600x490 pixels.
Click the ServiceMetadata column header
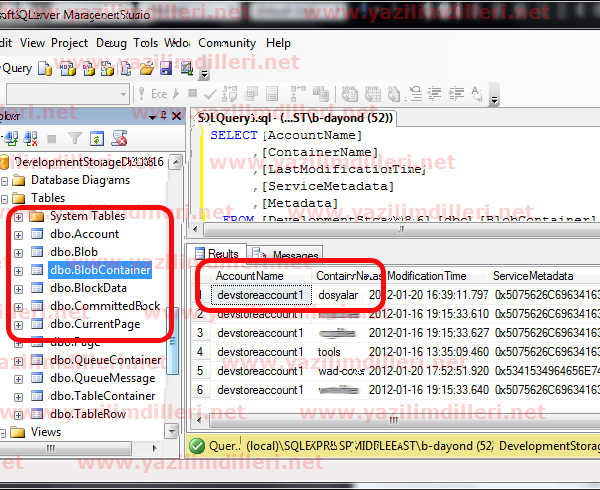pyautogui.click(x=533, y=275)
